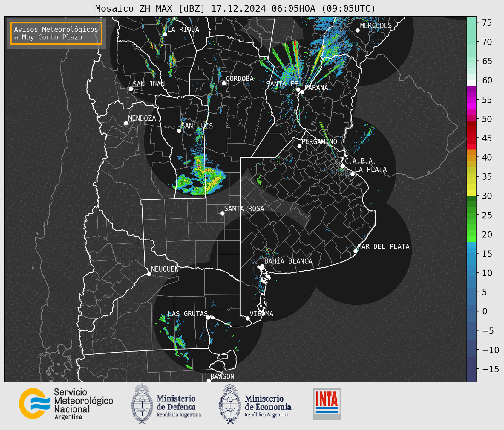This screenshot has height=430, width=504.
Task: Click the C.A.B.A. city marker
Action: click(x=343, y=166)
